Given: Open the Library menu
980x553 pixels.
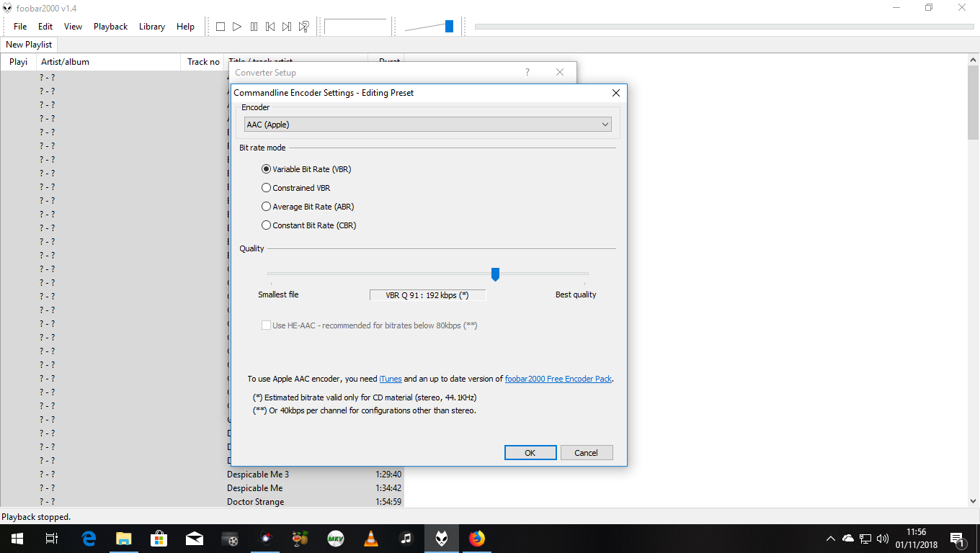Looking at the screenshot, I should click(x=152, y=27).
